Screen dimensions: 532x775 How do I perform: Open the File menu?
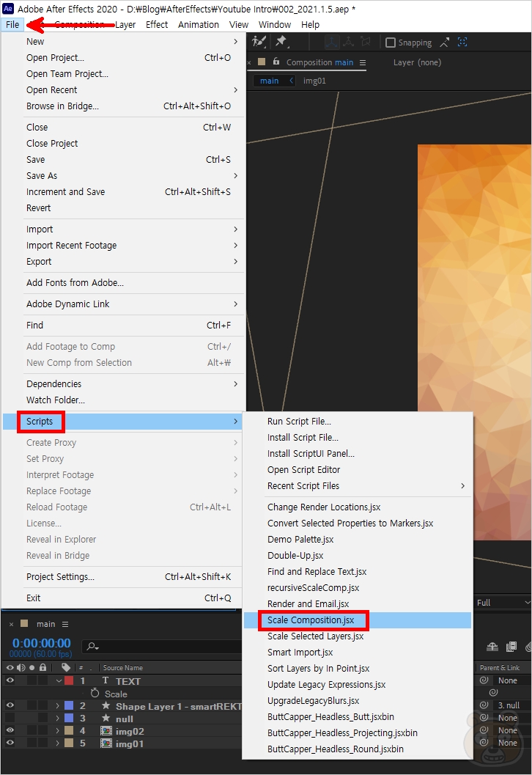pyautogui.click(x=12, y=25)
